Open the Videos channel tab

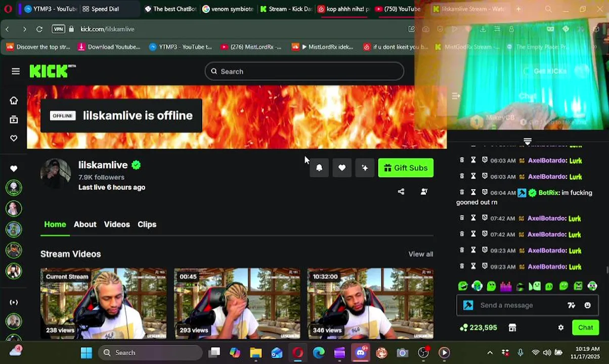tap(117, 224)
